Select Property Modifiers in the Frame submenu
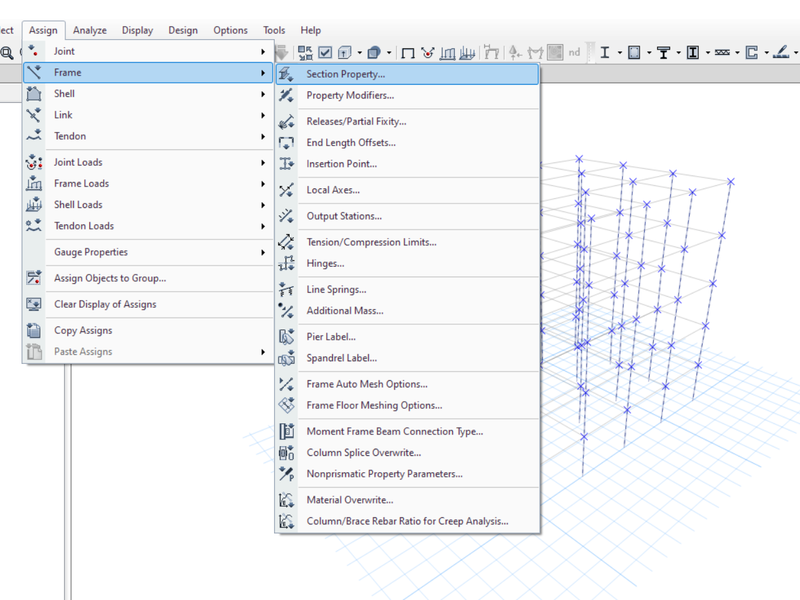Screen dimensions: 800x600 pos(407,95)
